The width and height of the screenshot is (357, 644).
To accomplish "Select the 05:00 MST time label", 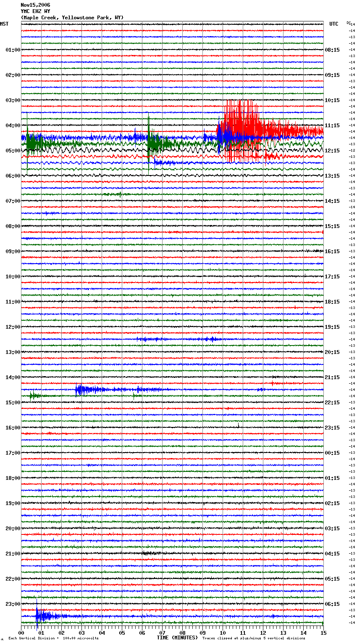I will point(13,151).
